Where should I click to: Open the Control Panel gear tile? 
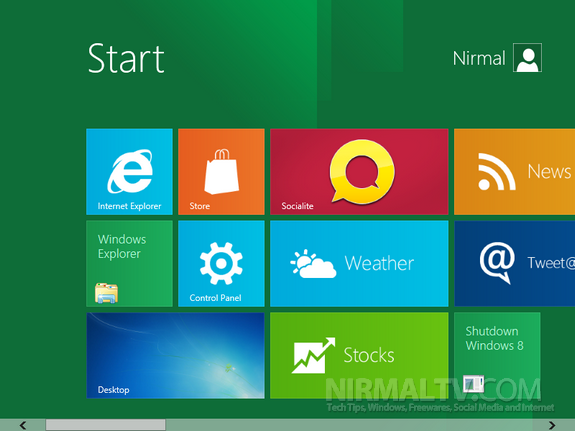point(221,263)
